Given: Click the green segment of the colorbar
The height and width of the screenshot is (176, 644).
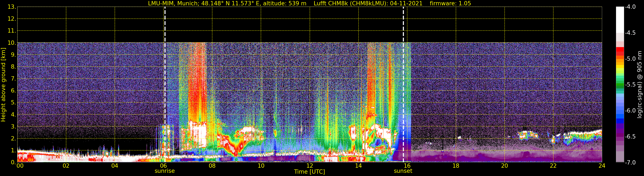Looking at the screenshot, I should [620, 85].
